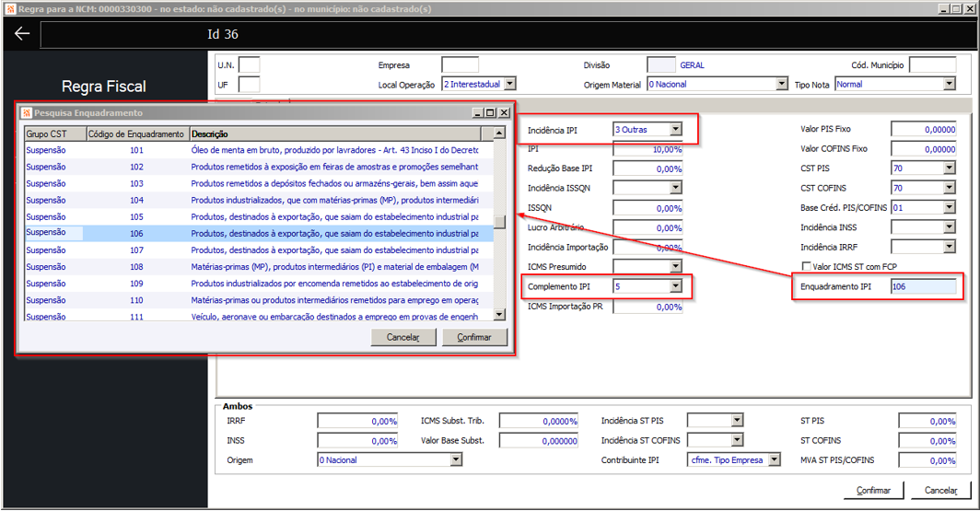
Task: Click IRRF percentage field in Ambos
Action: [x=358, y=421]
